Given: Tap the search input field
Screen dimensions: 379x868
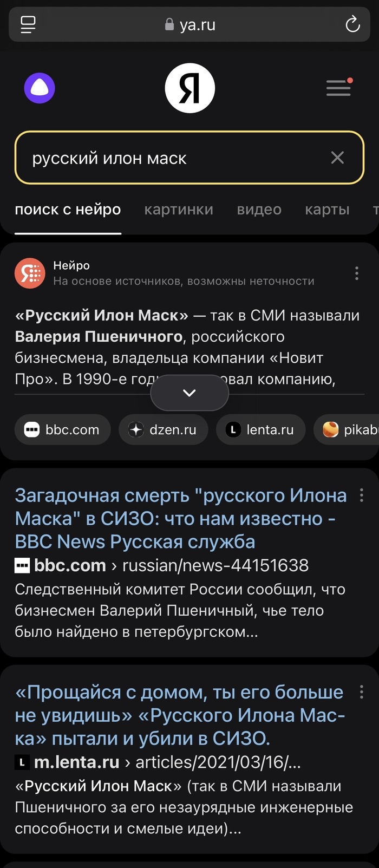Looking at the screenshot, I should [162, 158].
